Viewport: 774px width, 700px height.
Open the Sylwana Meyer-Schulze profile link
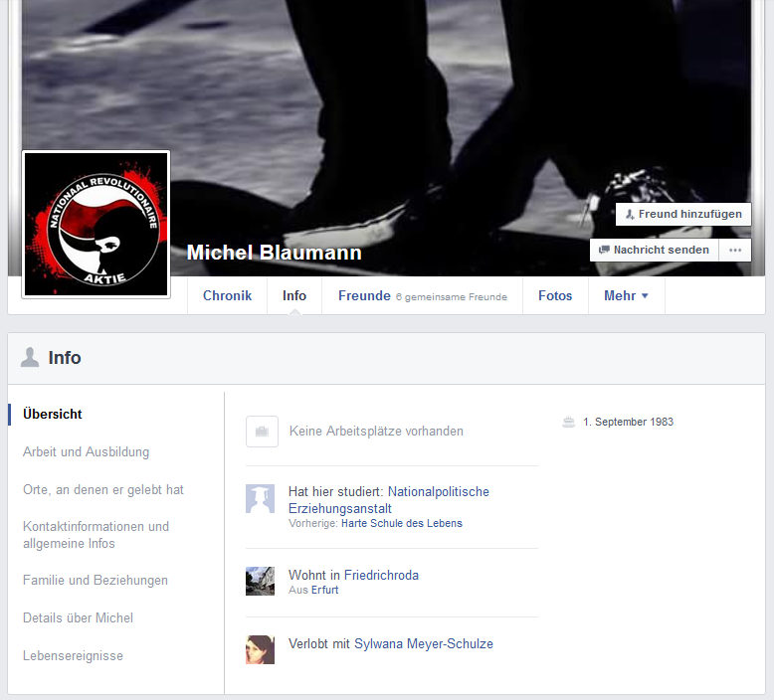coord(424,644)
